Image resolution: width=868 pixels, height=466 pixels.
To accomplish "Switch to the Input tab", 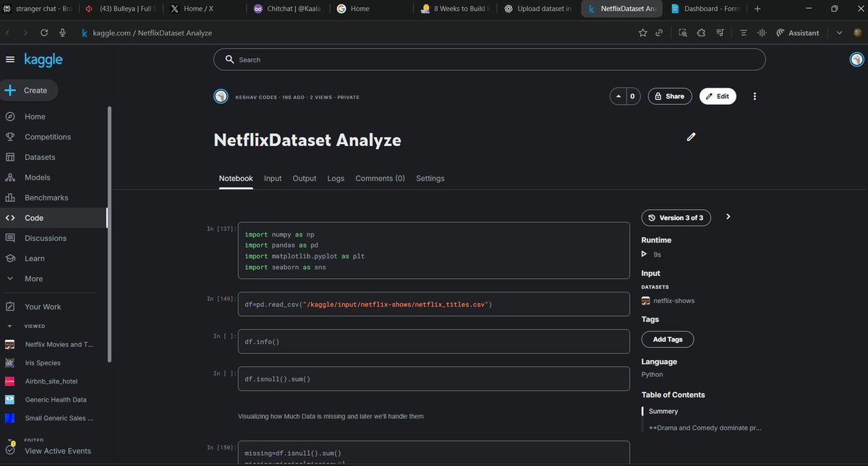I will [273, 178].
